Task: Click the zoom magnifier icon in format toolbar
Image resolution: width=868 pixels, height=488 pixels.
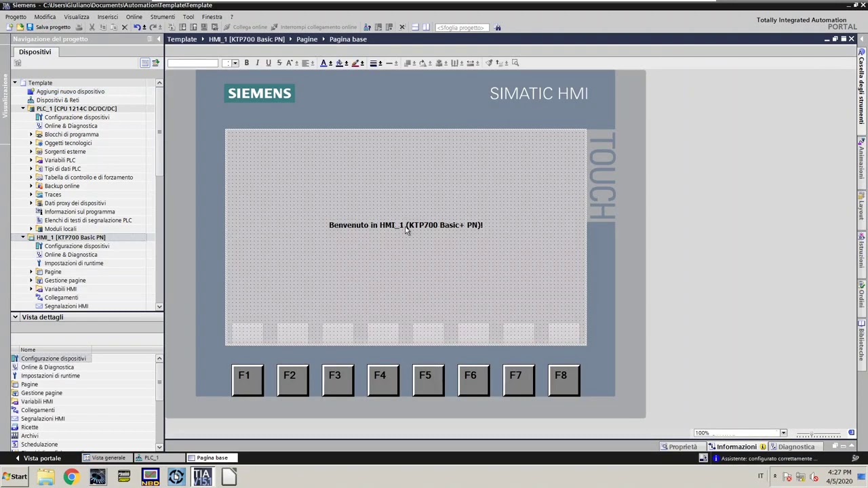Action: 515,63
